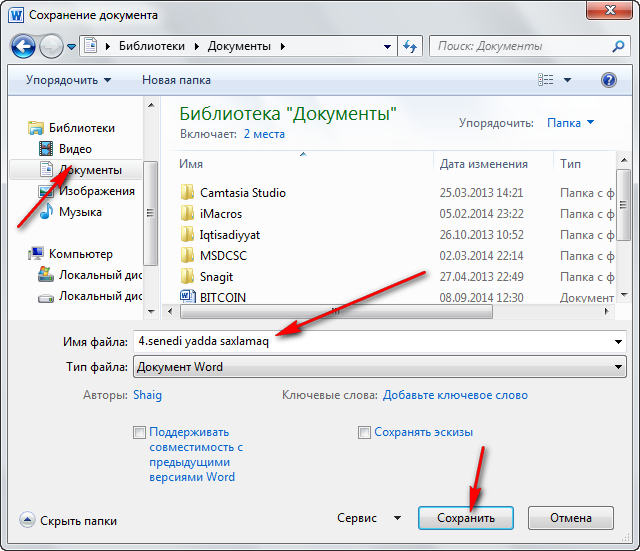Click the refresh button beside address bar
The height and width of the screenshot is (551, 640).
tap(410, 46)
